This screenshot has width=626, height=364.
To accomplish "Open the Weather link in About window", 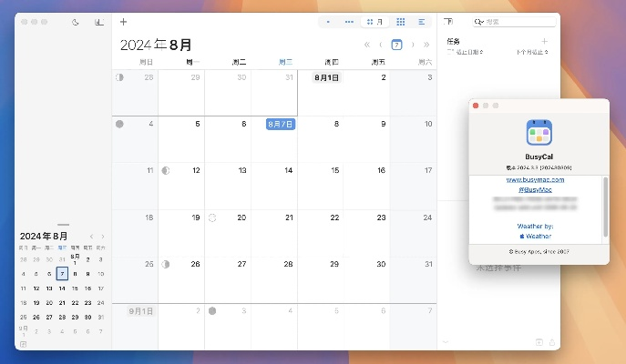I will (536, 236).
